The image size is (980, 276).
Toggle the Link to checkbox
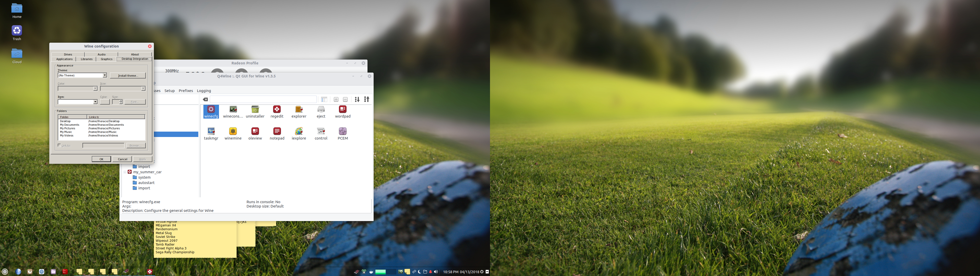click(x=59, y=145)
